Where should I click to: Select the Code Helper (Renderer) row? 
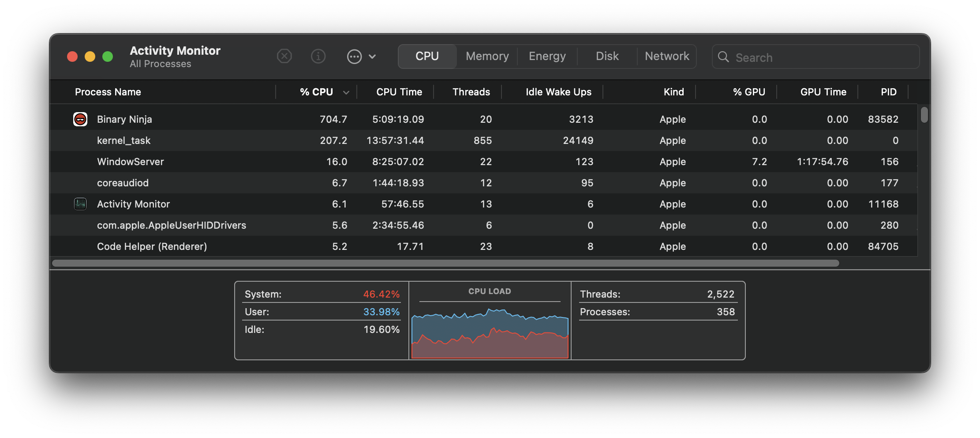483,246
